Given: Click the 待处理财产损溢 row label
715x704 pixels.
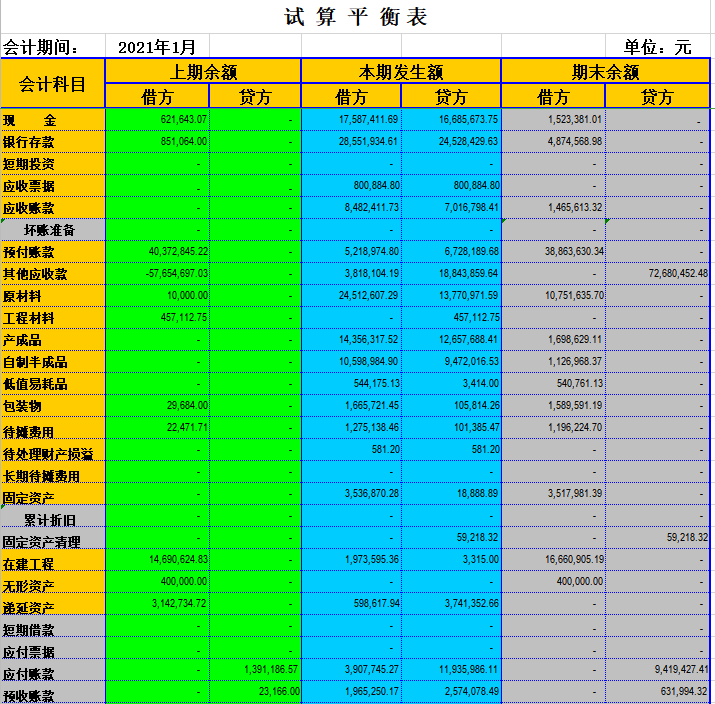Looking at the screenshot, I should point(53,450).
